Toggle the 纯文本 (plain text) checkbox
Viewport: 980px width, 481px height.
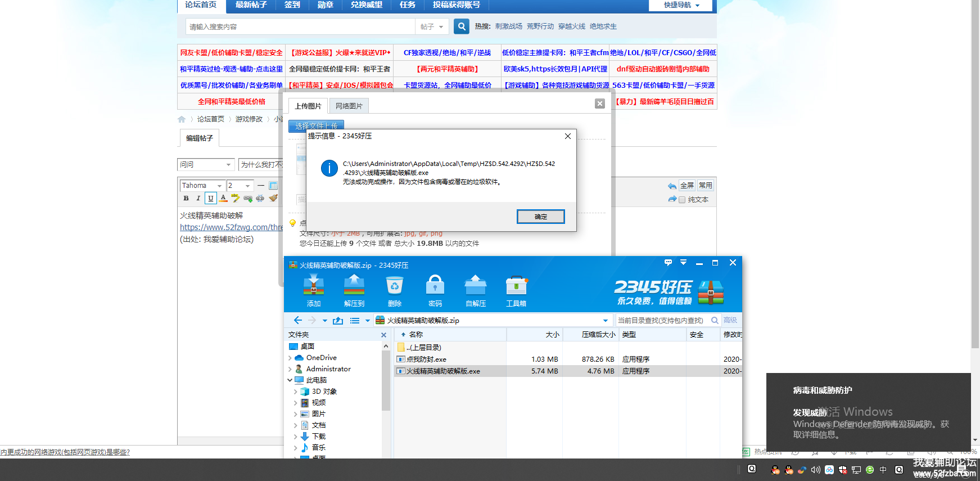(682, 200)
